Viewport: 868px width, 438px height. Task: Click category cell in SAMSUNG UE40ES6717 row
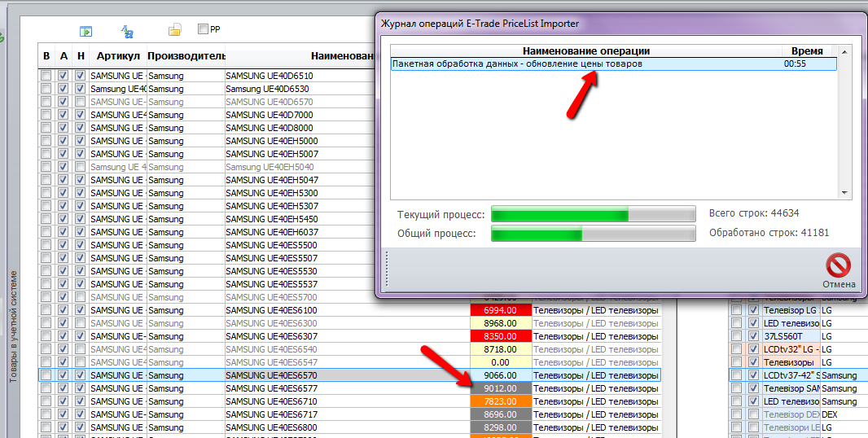pyautogui.click(x=596, y=414)
